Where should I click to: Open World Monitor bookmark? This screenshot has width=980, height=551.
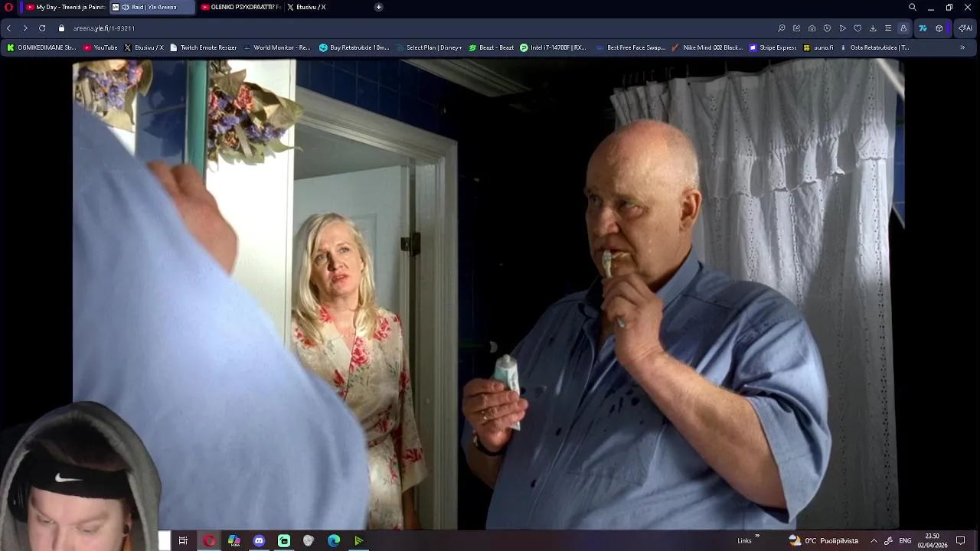click(x=277, y=47)
